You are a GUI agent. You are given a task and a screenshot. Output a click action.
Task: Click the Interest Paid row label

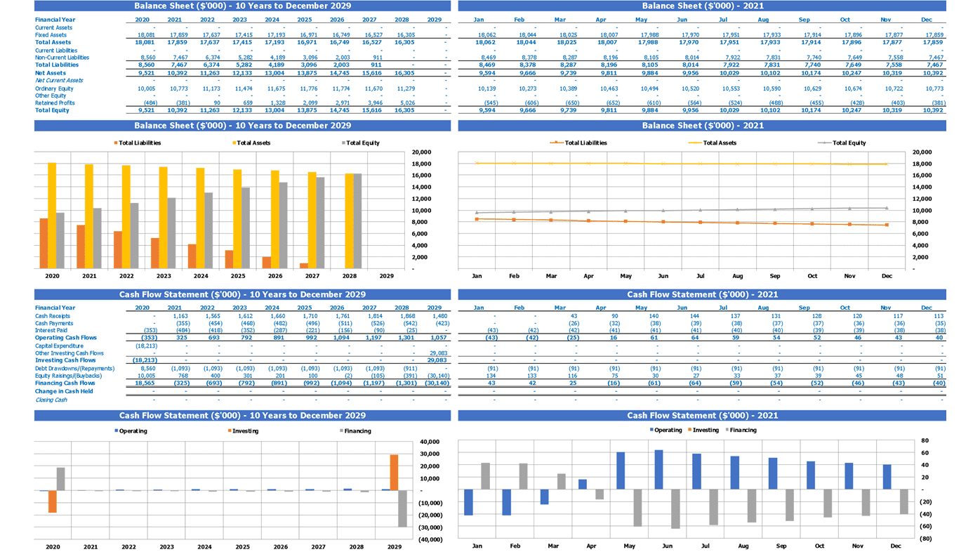coord(51,330)
